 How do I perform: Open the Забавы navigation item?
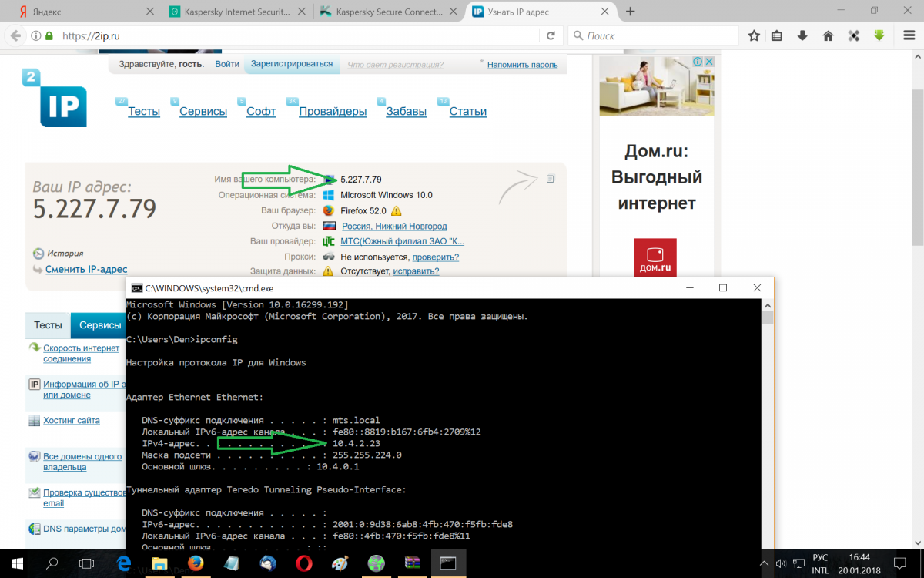406,111
